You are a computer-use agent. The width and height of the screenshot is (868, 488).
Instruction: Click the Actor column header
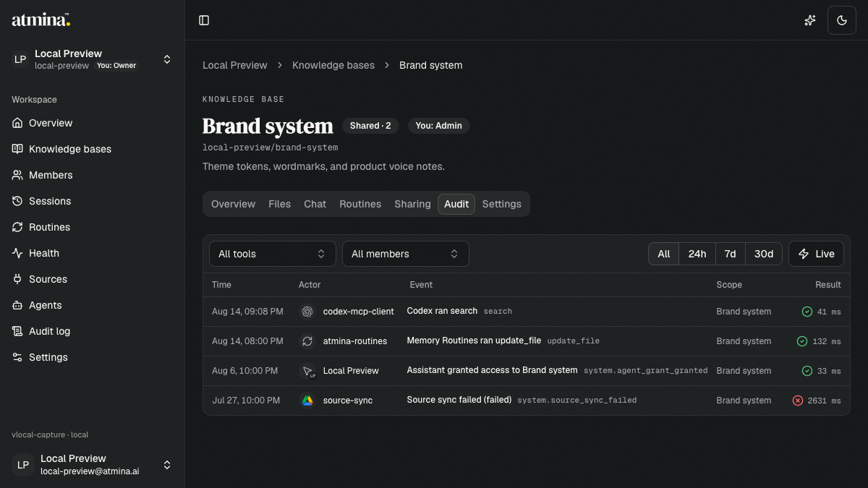coord(310,285)
